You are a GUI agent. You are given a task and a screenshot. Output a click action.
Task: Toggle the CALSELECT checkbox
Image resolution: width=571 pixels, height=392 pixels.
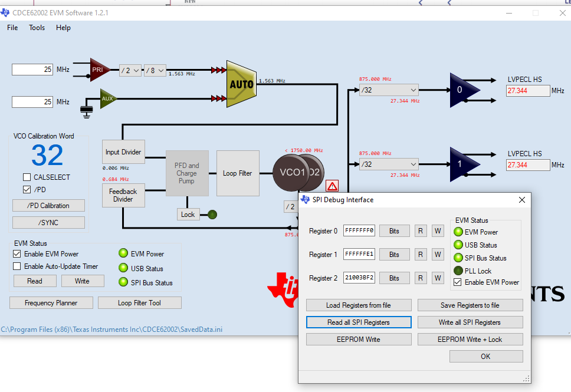coord(27,177)
